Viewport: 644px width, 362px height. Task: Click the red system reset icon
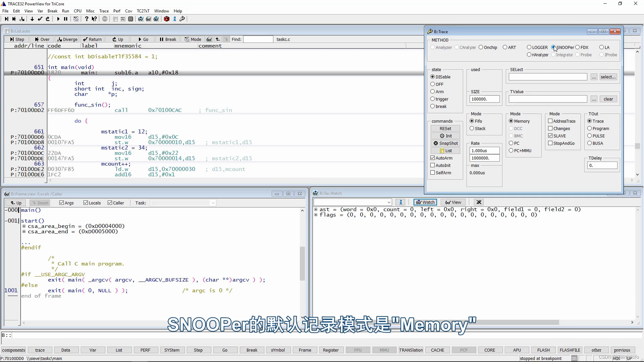(166, 19)
